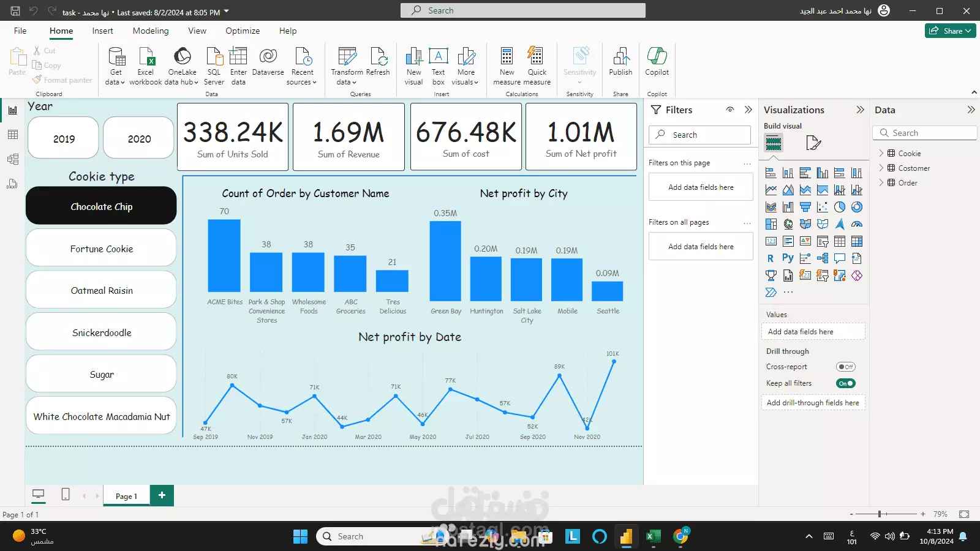Screen dimensions: 980x551
Task: Choose the KPI visual icon
Action: pyautogui.click(x=805, y=241)
